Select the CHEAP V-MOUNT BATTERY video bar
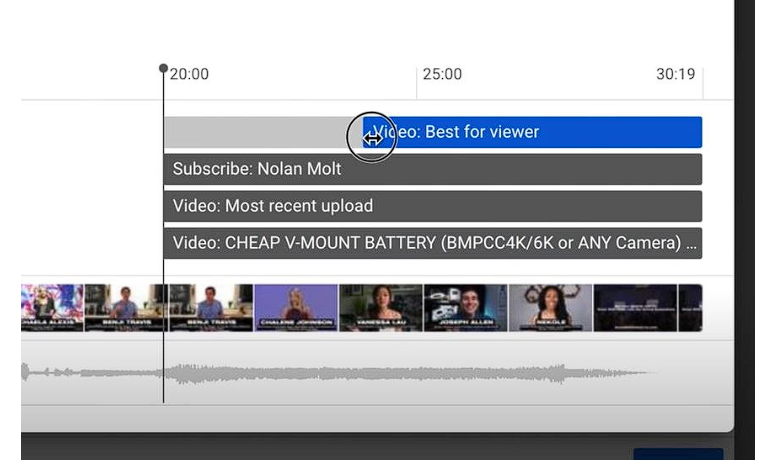768x475 pixels. click(433, 243)
